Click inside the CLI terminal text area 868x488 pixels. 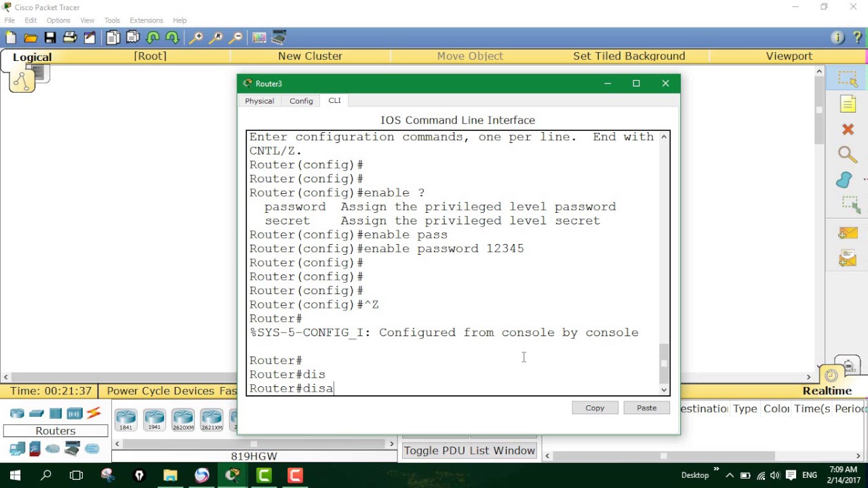pyautogui.click(x=453, y=262)
